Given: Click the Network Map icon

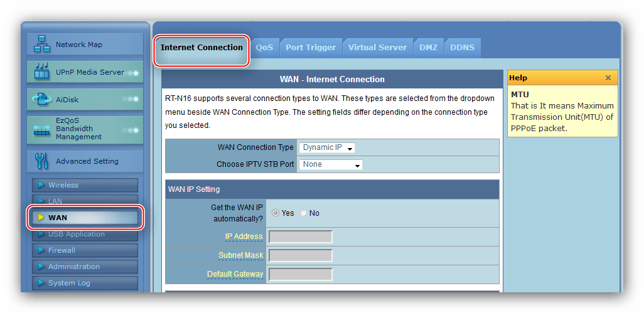Looking at the screenshot, I should [x=41, y=45].
